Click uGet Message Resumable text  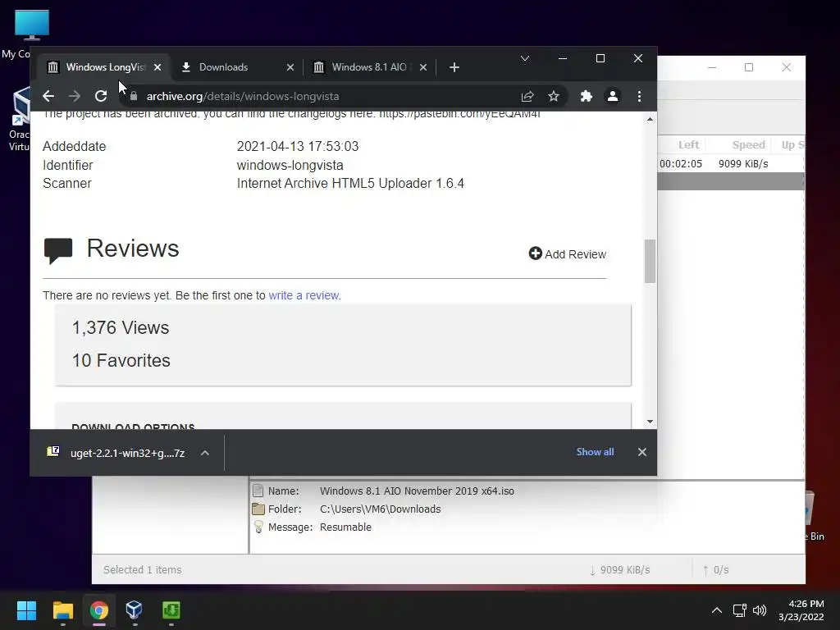click(345, 527)
